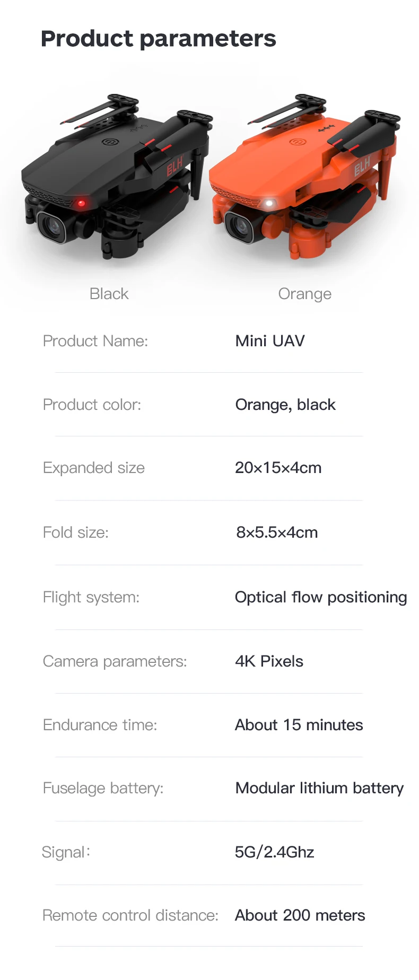The image size is (419, 980).
Task: Click the Remote control distance label
Action: (130, 915)
